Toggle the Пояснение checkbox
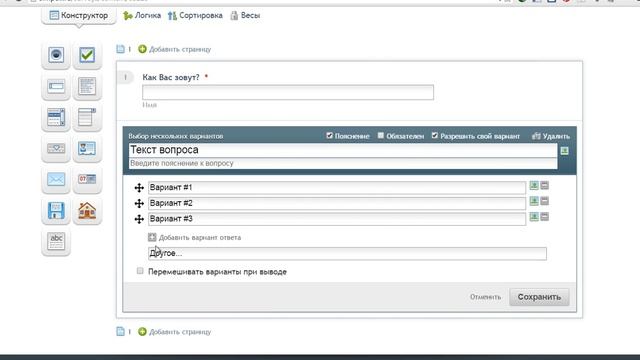This screenshot has height=360, width=640. pos(329,136)
